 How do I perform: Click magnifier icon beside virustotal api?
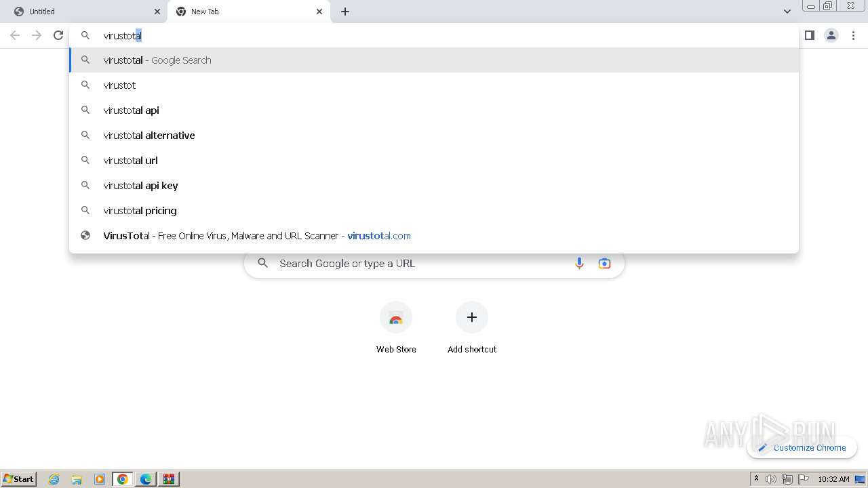click(x=85, y=110)
